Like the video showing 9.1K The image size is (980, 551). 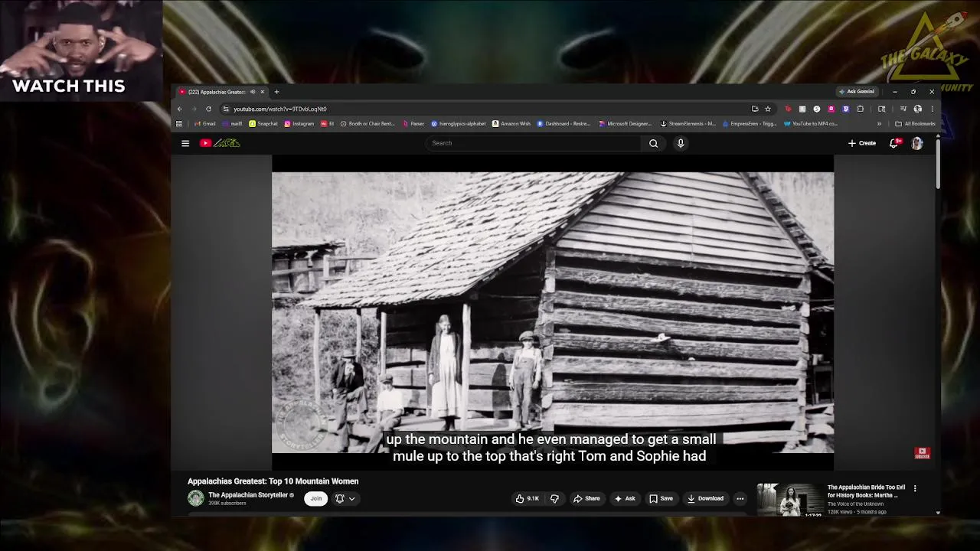pyautogui.click(x=528, y=498)
